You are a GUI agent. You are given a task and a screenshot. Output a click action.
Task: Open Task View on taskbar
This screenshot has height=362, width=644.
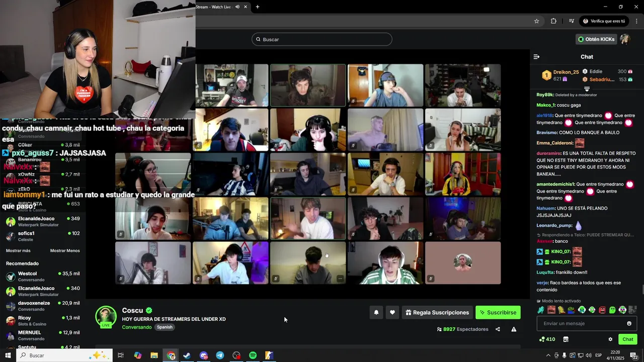121,355
